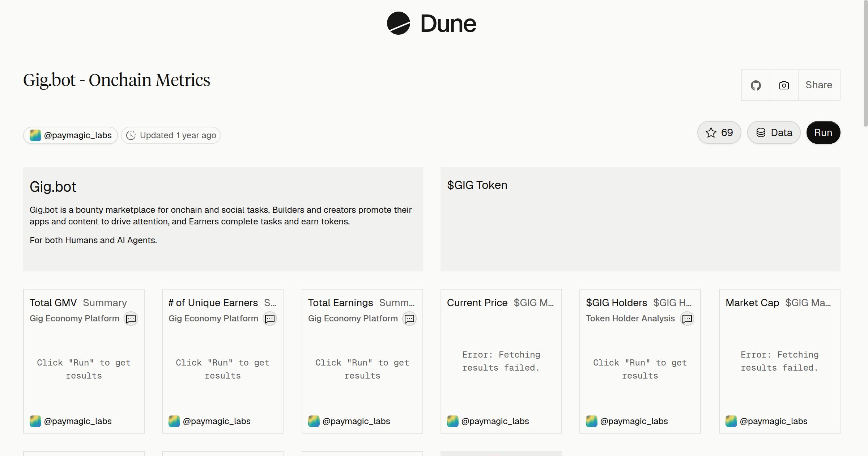Click the page vertical scrollbar thumb
The image size is (868, 456).
pos(865,63)
